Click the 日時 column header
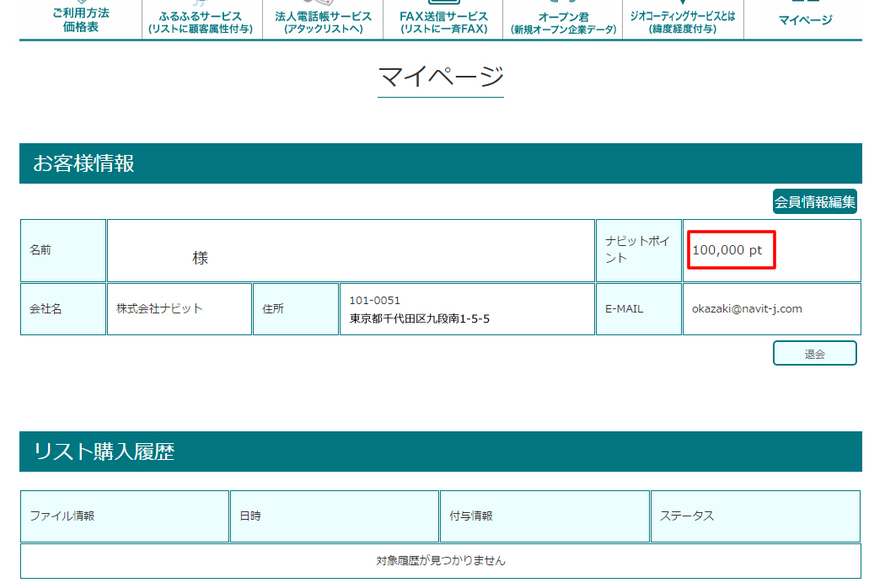This screenshot has height=588, width=885. pos(249,516)
